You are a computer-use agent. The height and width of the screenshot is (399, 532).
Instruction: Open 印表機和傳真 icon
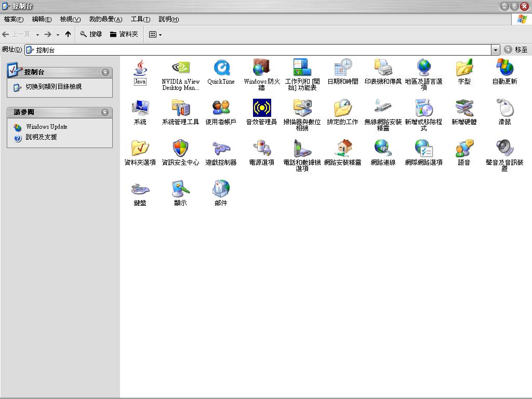pyautogui.click(x=383, y=69)
